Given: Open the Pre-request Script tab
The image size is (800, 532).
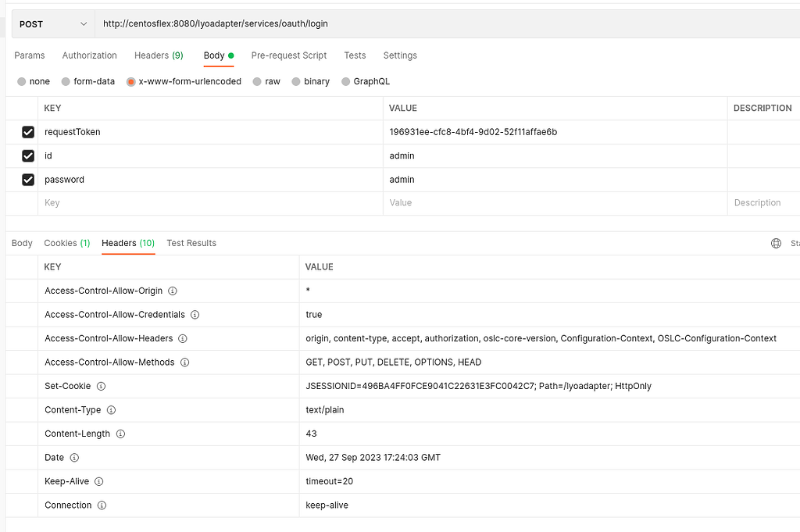Looking at the screenshot, I should click(x=288, y=55).
